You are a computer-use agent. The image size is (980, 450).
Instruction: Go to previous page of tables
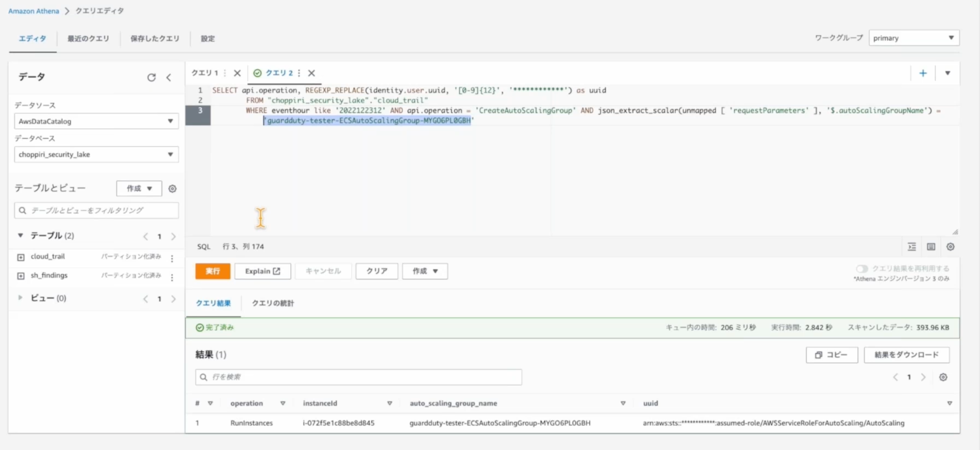145,236
